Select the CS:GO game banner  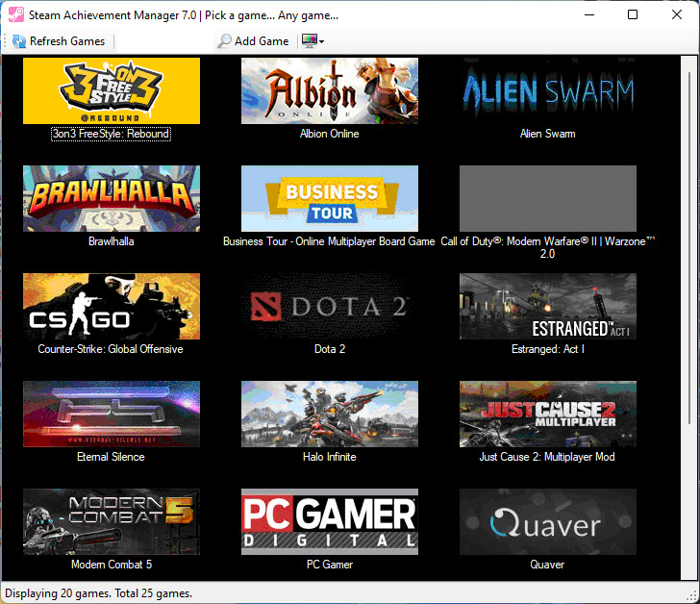112,306
